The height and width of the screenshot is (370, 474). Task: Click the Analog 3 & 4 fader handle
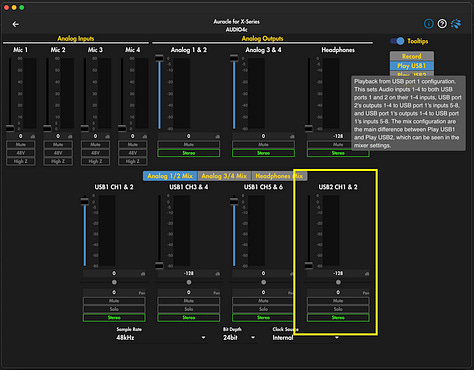pos(234,58)
